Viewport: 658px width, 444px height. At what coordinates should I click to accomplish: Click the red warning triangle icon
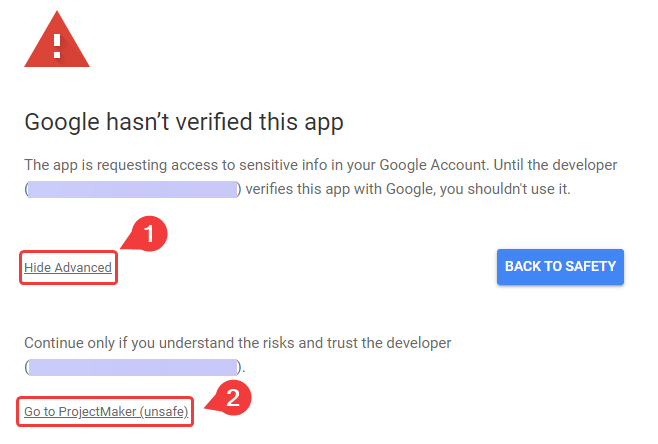point(58,44)
